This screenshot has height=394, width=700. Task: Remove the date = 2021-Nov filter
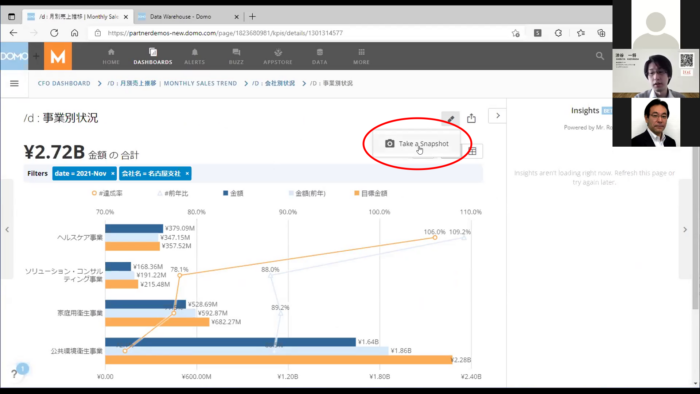pyautogui.click(x=112, y=174)
